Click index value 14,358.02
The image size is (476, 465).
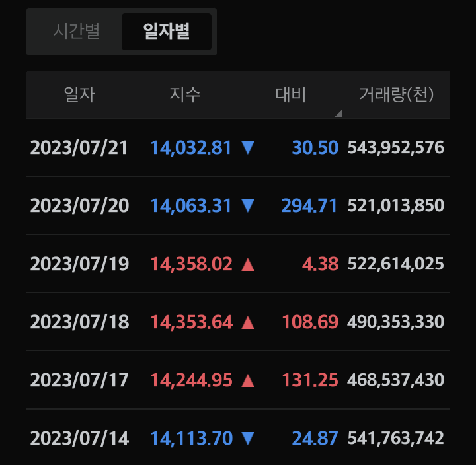pos(191,264)
